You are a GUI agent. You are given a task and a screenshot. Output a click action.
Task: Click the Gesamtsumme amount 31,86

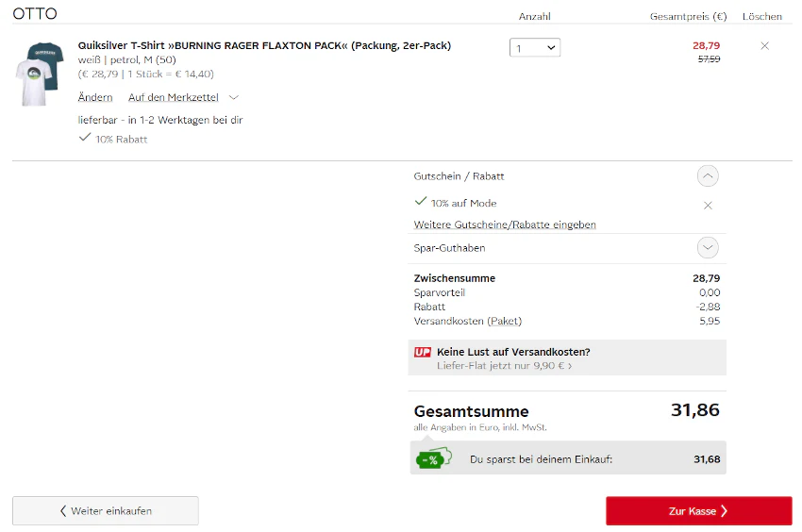pos(695,410)
